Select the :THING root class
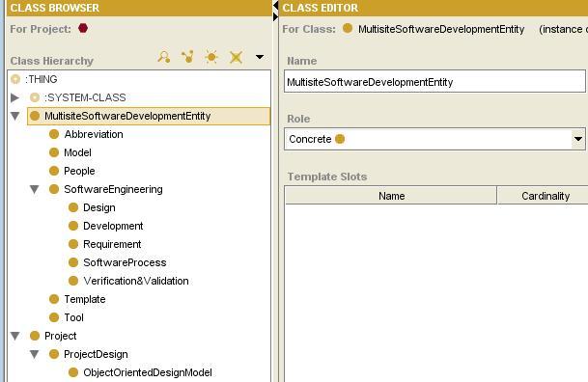Image resolution: width=588 pixels, height=382 pixels. (42, 79)
